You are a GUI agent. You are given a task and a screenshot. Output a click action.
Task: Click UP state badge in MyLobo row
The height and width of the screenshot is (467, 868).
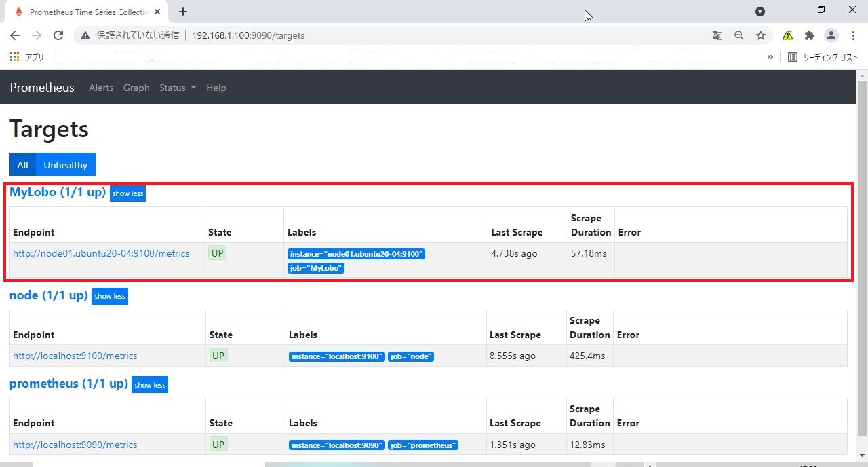pos(218,253)
